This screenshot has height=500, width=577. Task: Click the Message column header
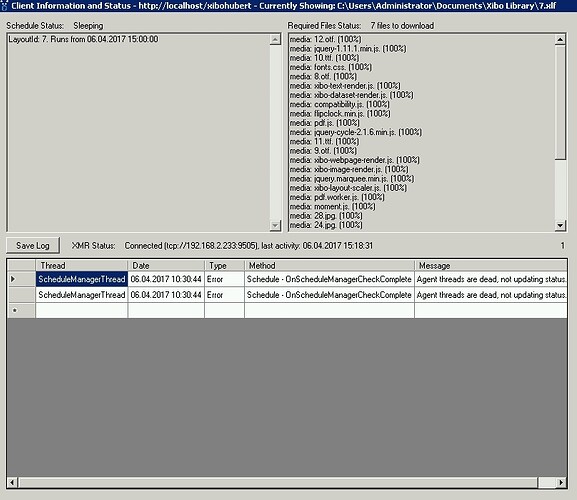coord(491,266)
